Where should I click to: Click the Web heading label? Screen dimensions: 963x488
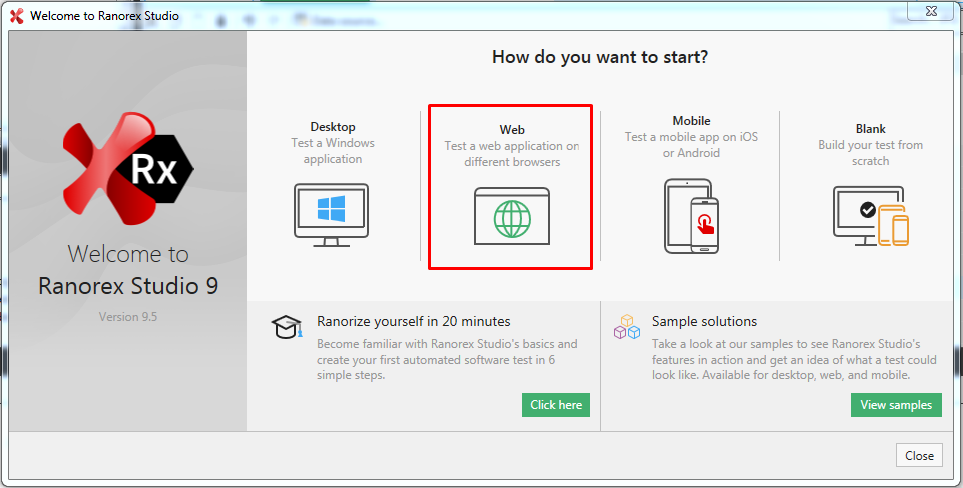512,130
